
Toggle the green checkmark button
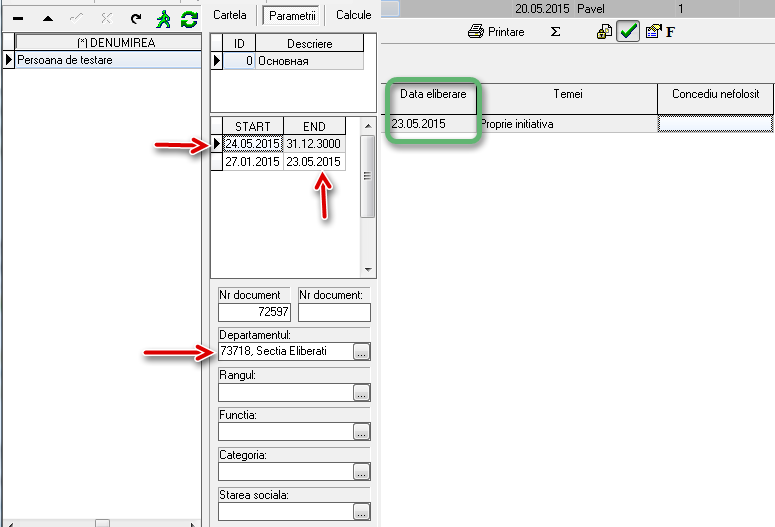pos(628,32)
